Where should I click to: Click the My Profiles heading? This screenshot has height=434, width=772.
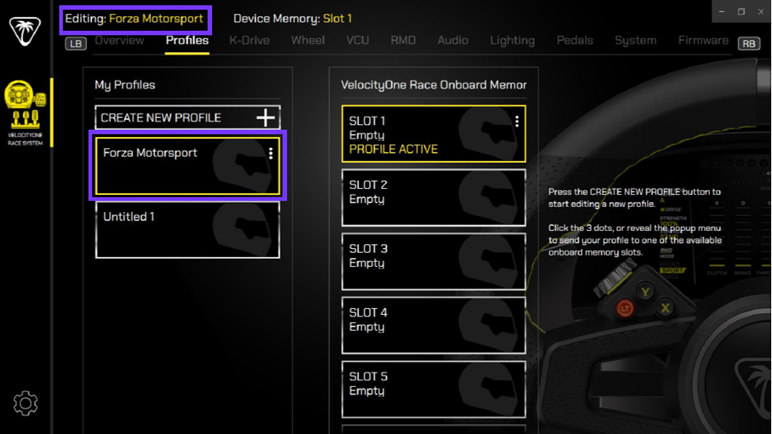[125, 85]
